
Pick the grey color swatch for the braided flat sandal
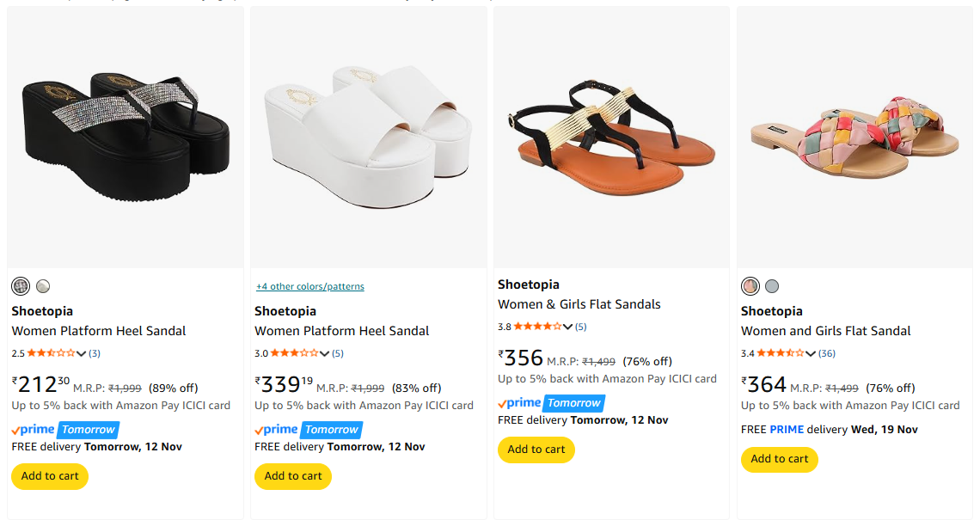point(772,286)
